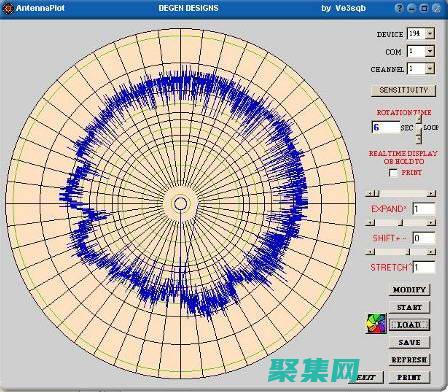448x392 pixels.
Task: Click the EXIT button
Action: (367, 377)
